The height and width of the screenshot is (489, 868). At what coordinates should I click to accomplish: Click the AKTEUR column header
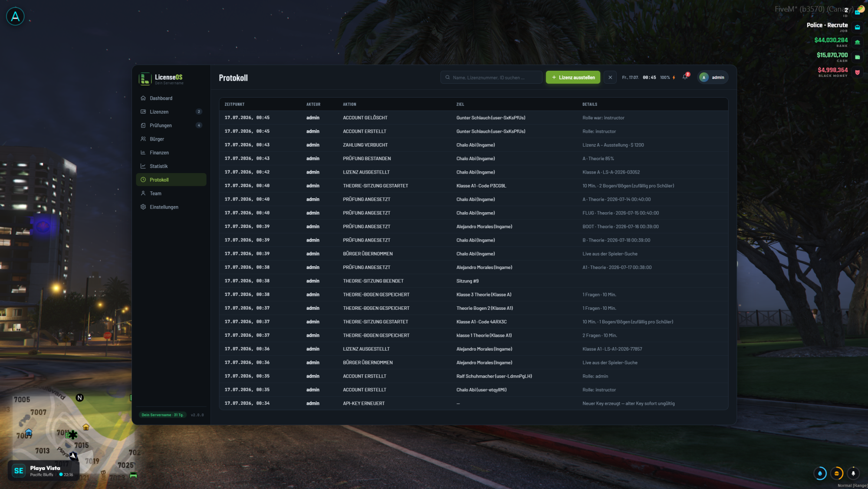pyautogui.click(x=313, y=105)
